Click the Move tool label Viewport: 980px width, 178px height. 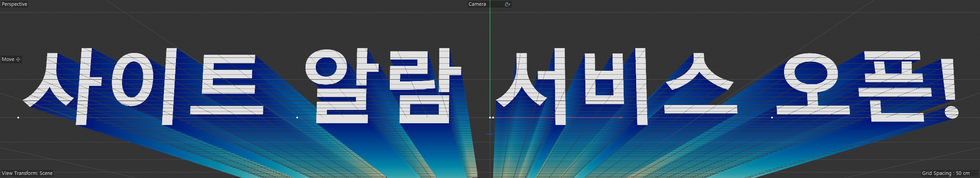(8, 59)
